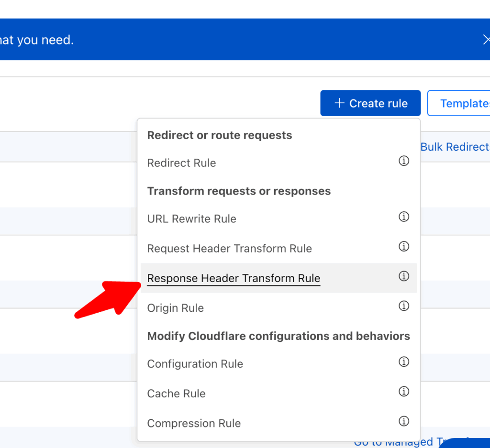The width and height of the screenshot is (490, 448).
Task: Dismiss the blue banner with X
Action: (x=486, y=40)
